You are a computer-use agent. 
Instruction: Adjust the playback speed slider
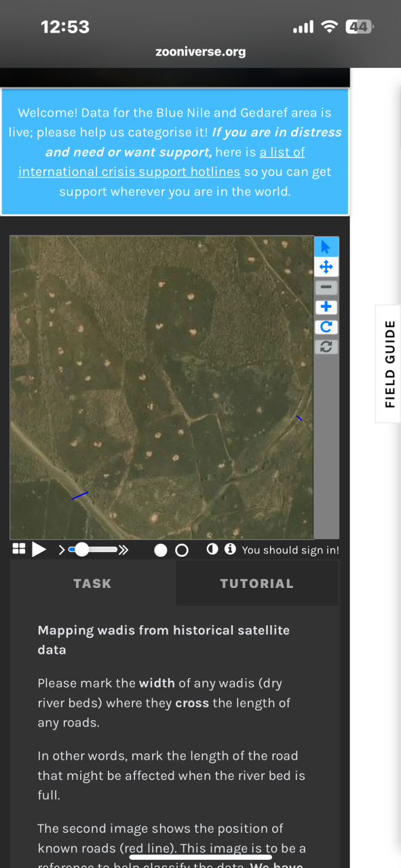(x=94, y=549)
